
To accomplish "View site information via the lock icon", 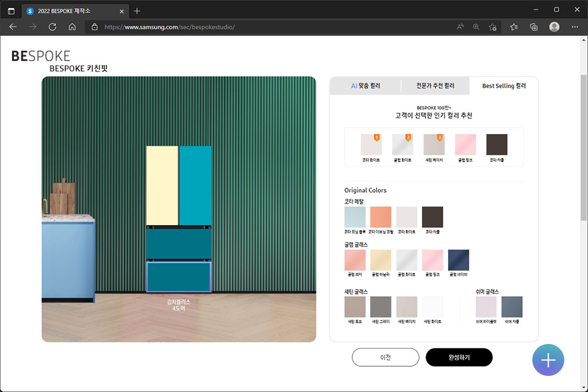I will pos(95,27).
